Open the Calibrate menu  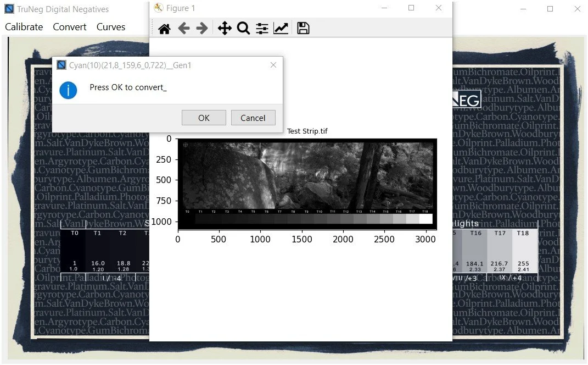pos(24,27)
